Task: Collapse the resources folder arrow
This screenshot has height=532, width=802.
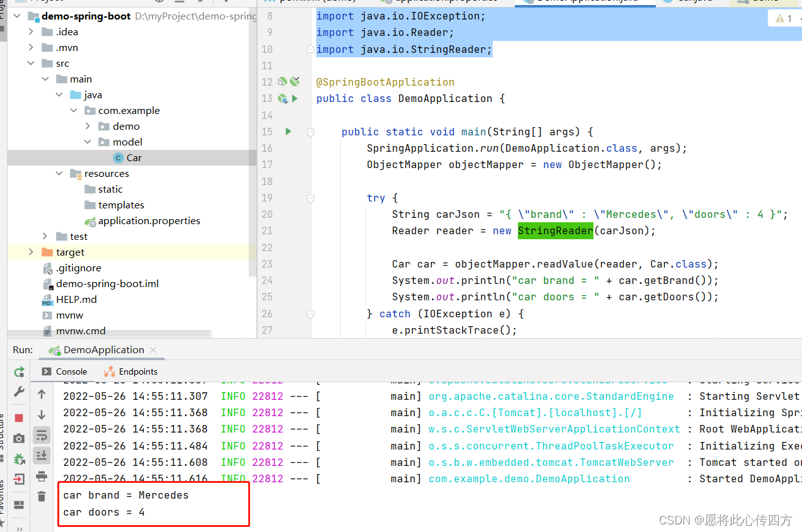Action: coord(59,173)
